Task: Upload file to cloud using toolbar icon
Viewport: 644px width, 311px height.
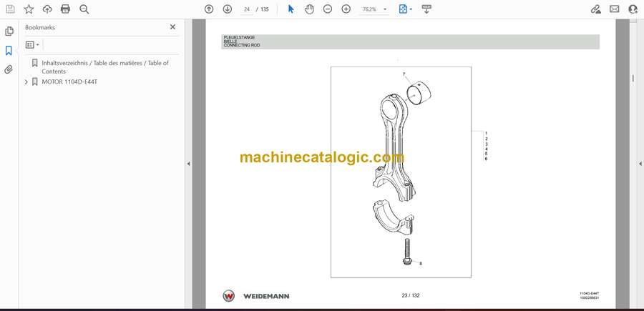Action: click(x=47, y=9)
